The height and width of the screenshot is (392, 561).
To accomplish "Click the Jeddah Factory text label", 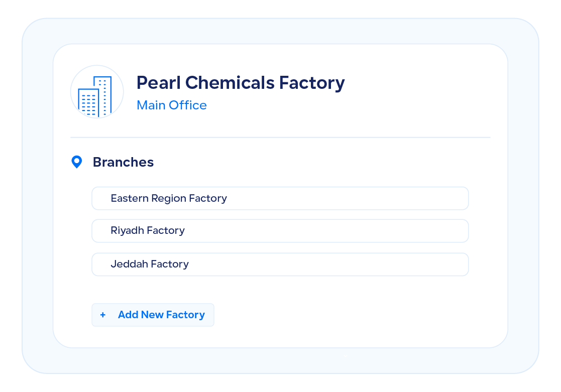I will (x=150, y=265).
